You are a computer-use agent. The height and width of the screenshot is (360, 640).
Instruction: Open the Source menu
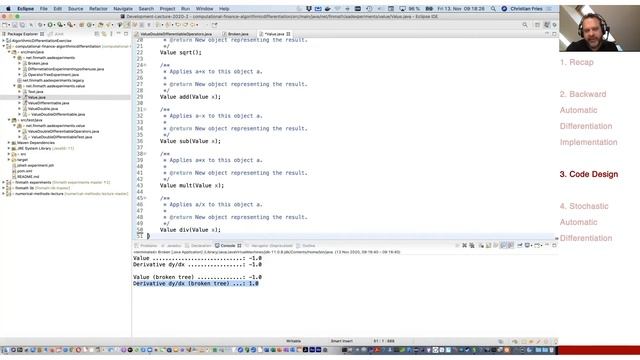point(76,9)
